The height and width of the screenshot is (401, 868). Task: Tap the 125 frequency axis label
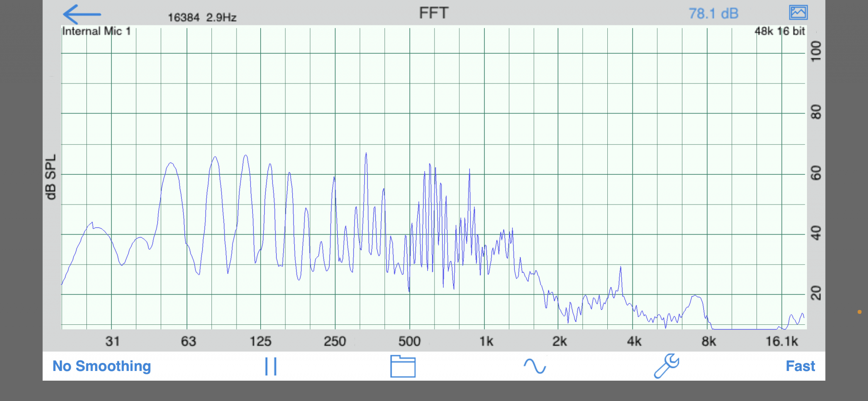pyautogui.click(x=260, y=341)
